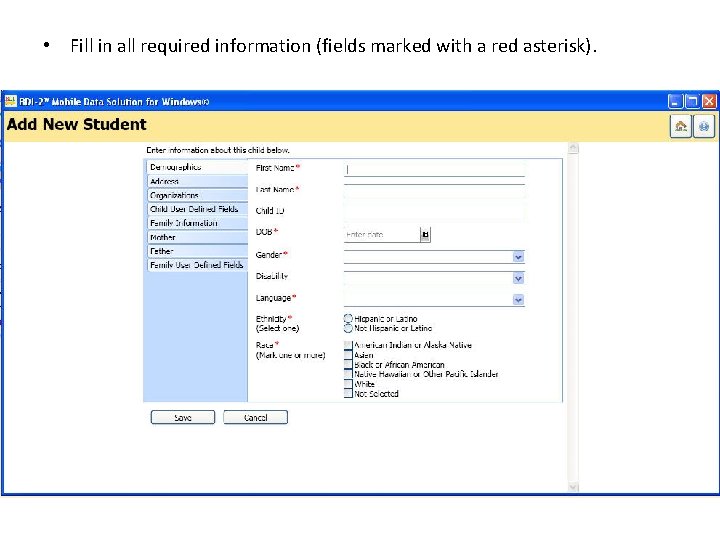This screenshot has width=720, height=540.
Task: Select Hispanic or Latino ethnicity
Action: coord(348,318)
